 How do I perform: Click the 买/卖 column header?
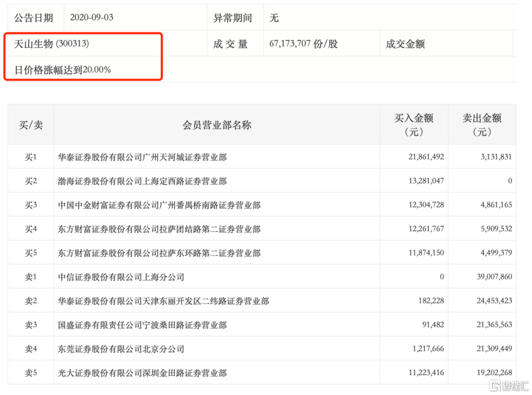pyautogui.click(x=31, y=125)
